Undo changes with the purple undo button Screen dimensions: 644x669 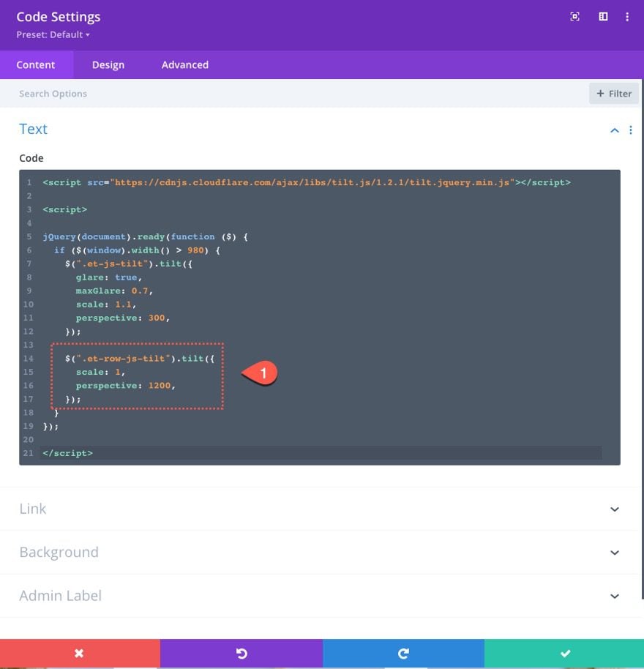(x=241, y=653)
